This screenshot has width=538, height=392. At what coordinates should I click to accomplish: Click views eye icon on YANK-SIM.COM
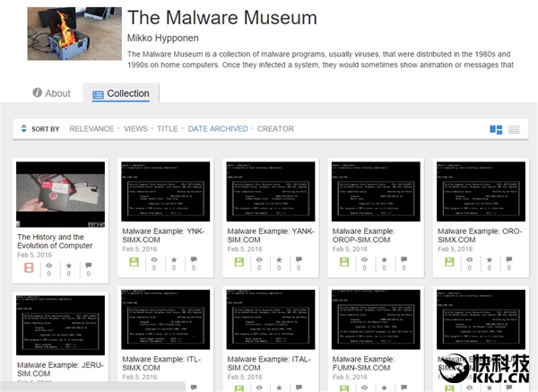point(259,259)
